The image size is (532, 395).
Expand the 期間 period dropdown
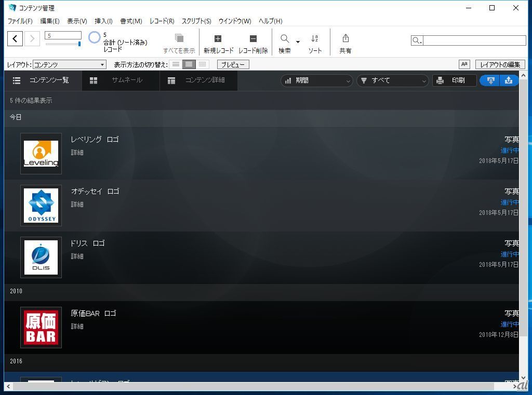317,80
